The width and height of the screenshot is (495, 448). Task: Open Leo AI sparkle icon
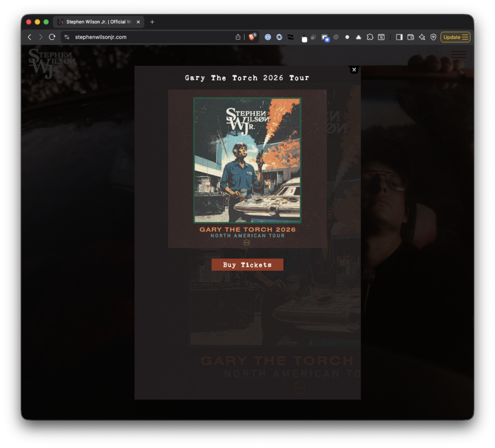(422, 37)
